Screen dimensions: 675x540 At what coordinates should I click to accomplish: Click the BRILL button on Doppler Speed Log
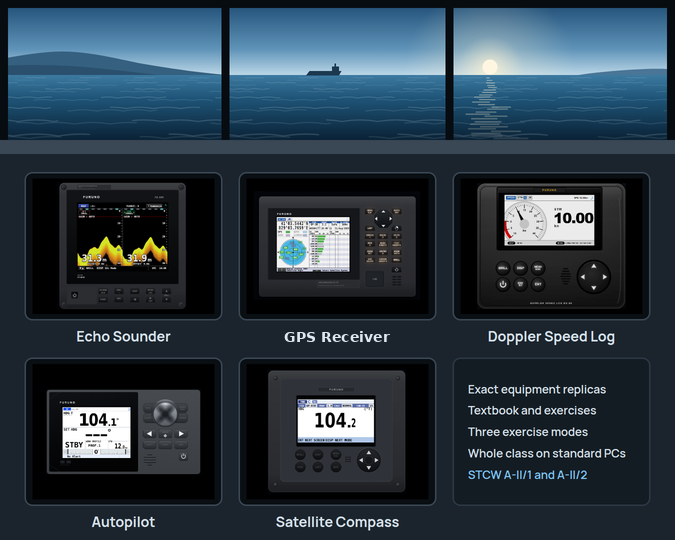(x=502, y=268)
